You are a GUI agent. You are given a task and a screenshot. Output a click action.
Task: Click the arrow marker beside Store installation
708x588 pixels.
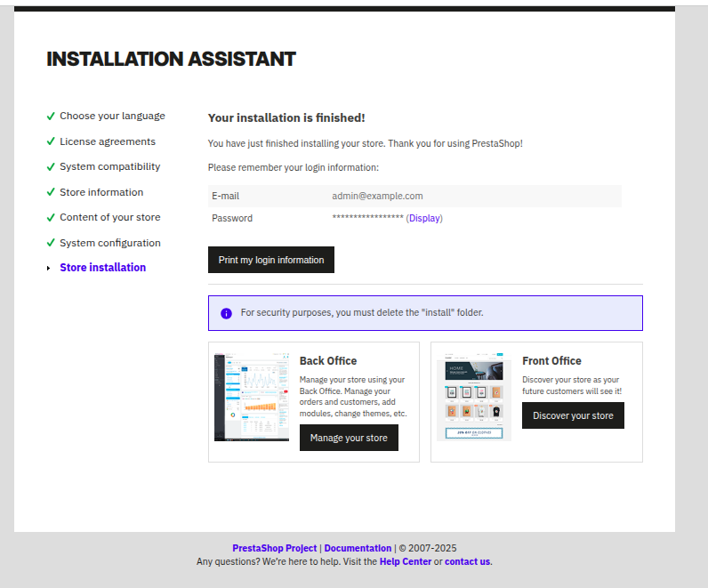point(48,269)
